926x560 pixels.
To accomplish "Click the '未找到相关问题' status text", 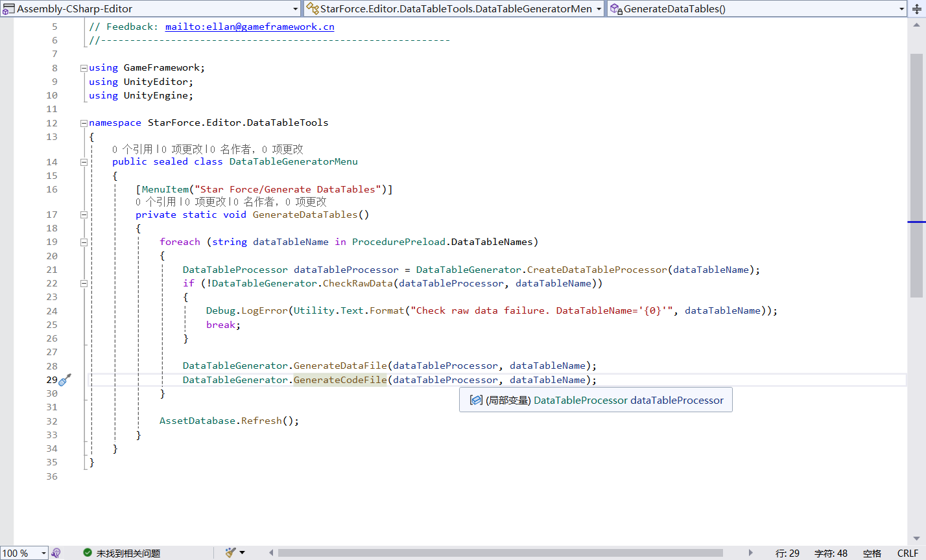I will point(128,553).
